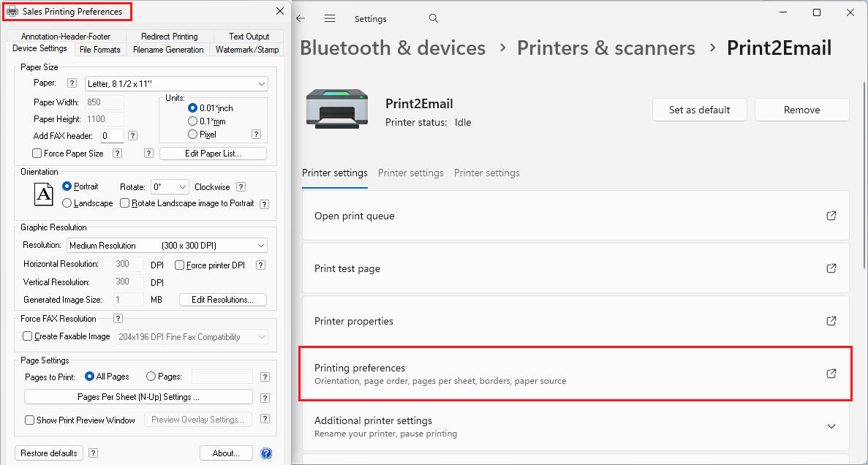Select Portrait orientation

tap(67, 186)
